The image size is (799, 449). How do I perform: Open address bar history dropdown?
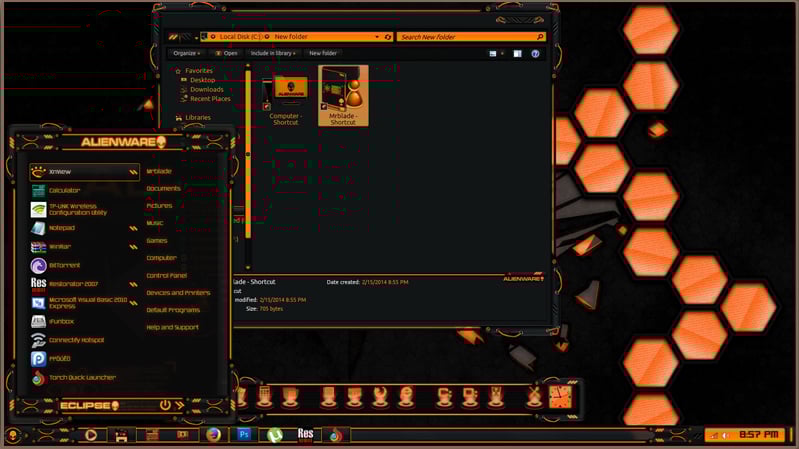click(377, 37)
